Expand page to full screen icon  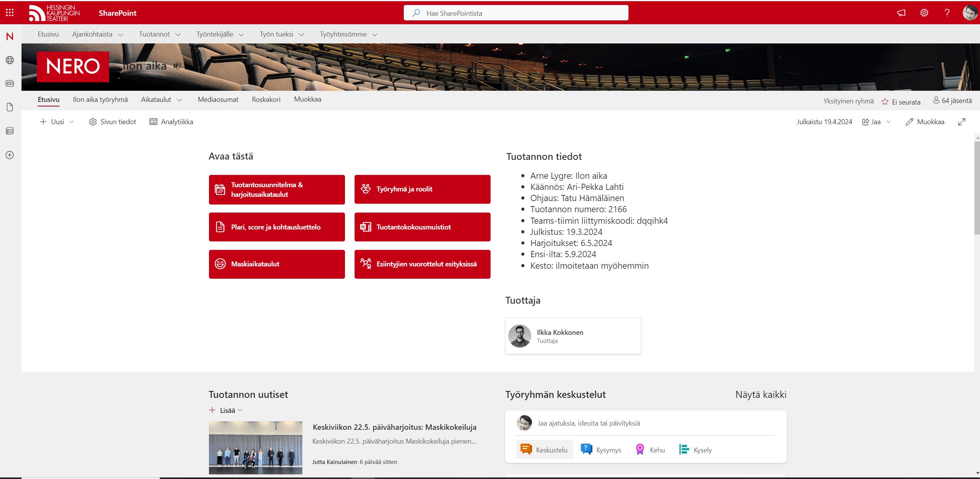click(962, 122)
